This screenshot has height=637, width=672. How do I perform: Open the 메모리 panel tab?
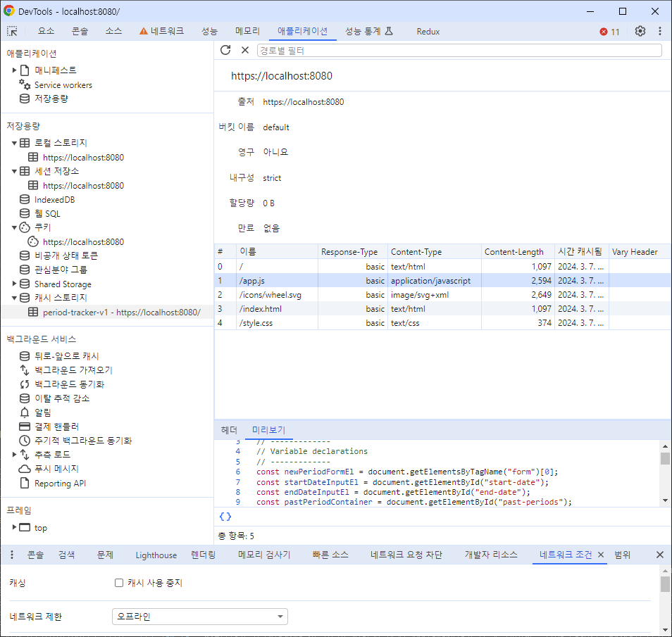(x=247, y=31)
